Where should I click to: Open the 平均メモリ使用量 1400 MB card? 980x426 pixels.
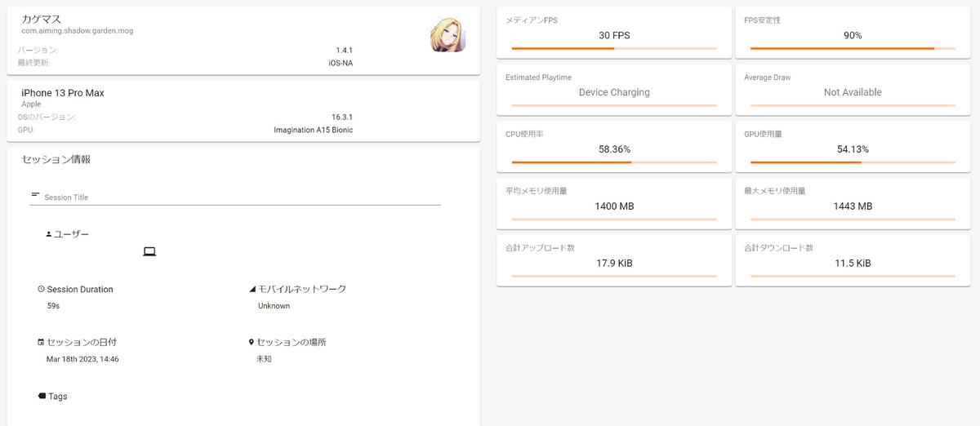coord(614,203)
